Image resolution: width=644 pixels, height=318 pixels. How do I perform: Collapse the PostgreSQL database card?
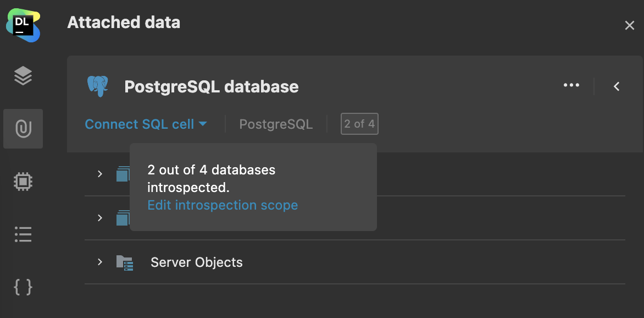(x=616, y=86)
